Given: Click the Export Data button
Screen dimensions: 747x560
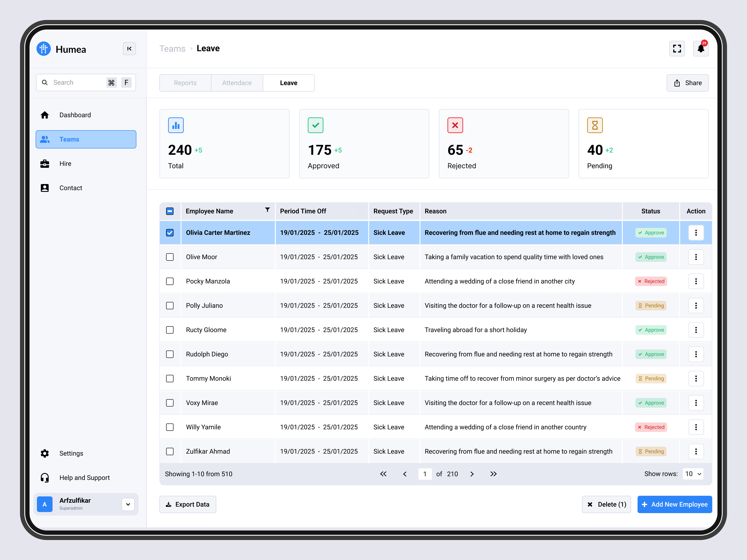Looking at the screenshot, I should 188,504.
